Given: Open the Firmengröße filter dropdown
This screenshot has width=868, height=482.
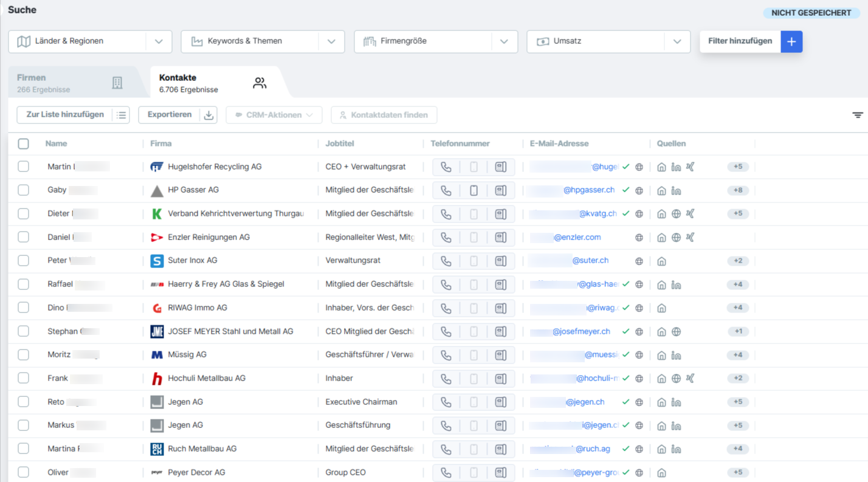Looking at the screenshot, I should pyautogui.click(x=436, y=41).
